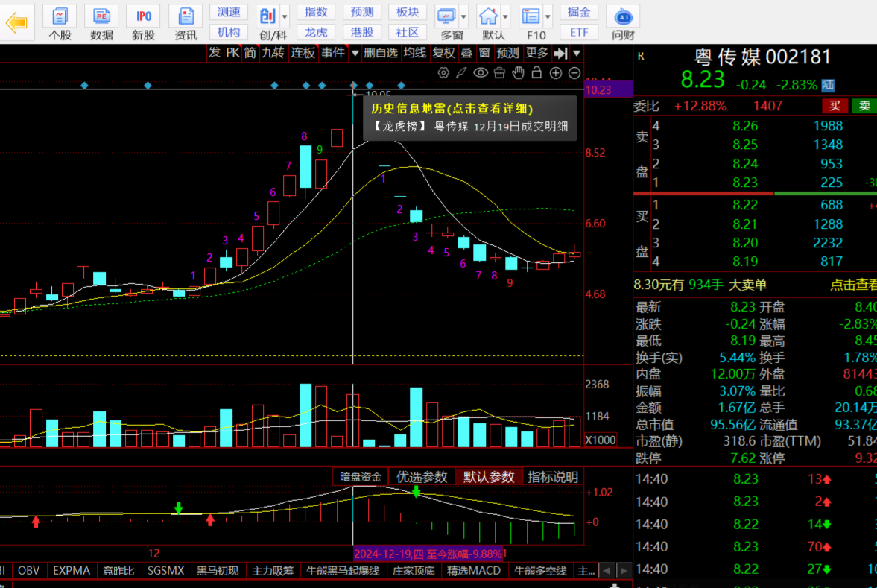Click the red 买 buy button

[835, 106]
